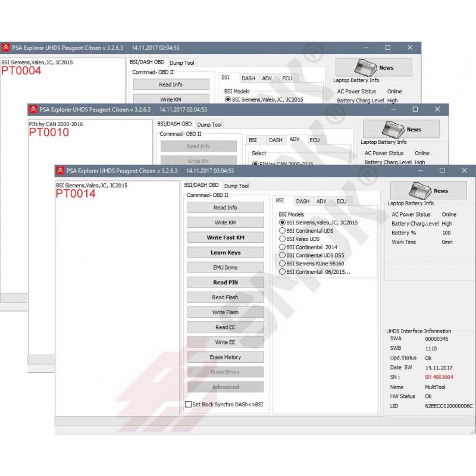Click PT0004 red text in back window log
This screenshot has height=476, width=476.
(x=21, y=71)
